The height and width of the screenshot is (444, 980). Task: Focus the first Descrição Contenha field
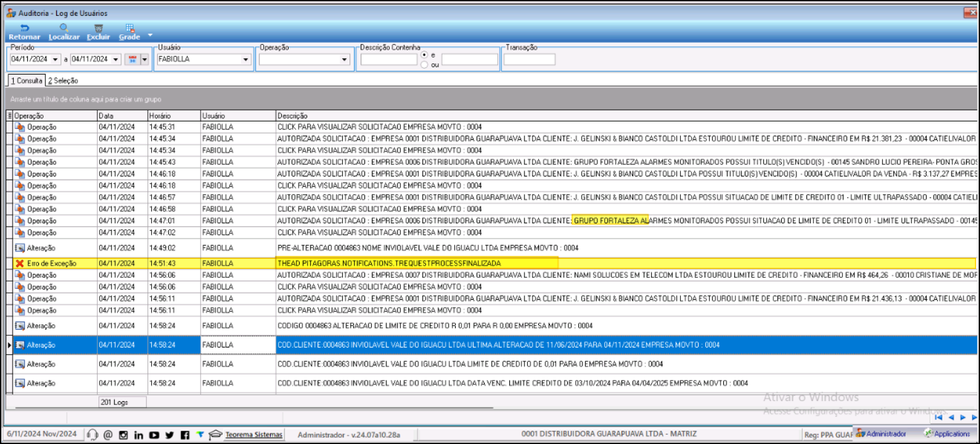click(388, 59)
